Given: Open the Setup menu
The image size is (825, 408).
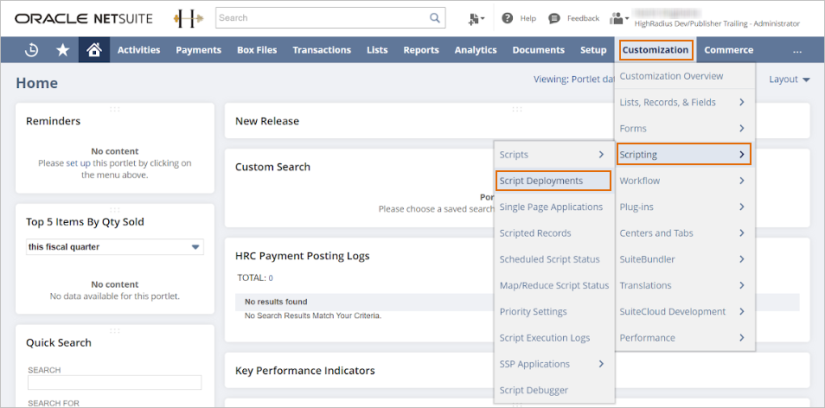Looking at the screenshot, I should tap(593, 50).
